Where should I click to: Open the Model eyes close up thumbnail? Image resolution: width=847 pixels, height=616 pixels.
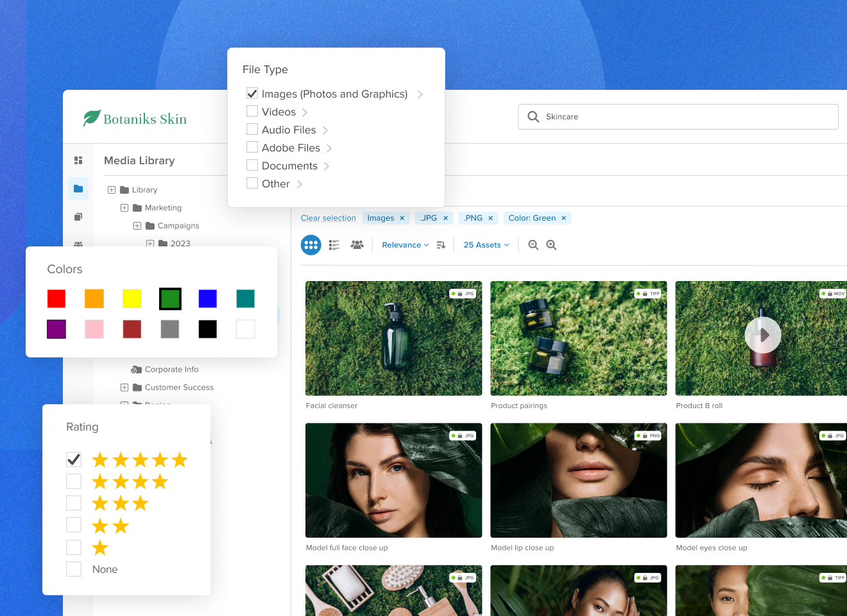click(761, 480)
